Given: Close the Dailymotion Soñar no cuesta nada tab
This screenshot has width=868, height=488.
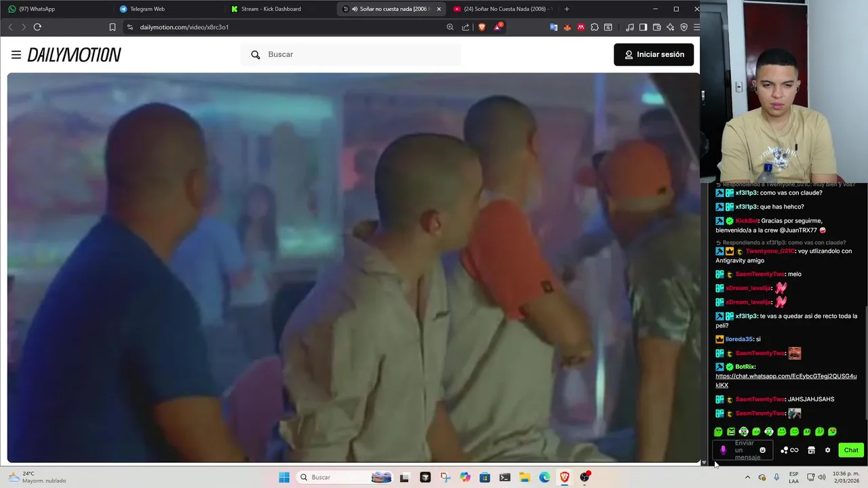Looking at the screenshot, I should (439, 9).
